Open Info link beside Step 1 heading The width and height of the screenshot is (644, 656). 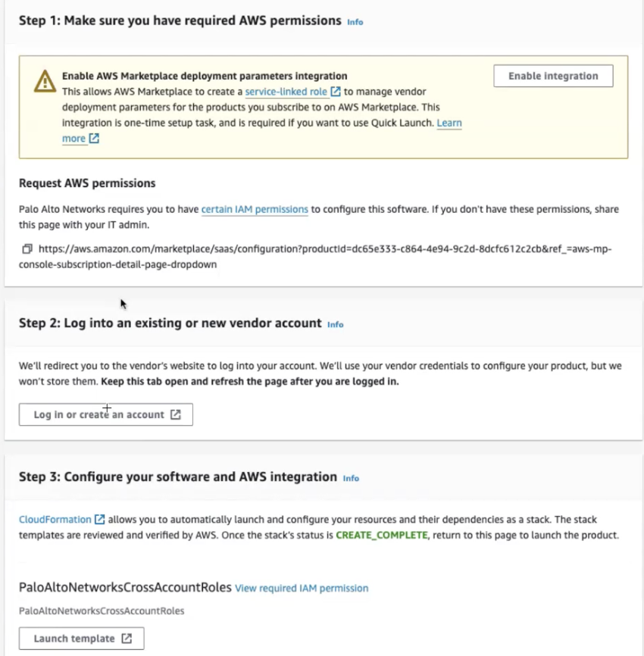[x=355, y=22]
